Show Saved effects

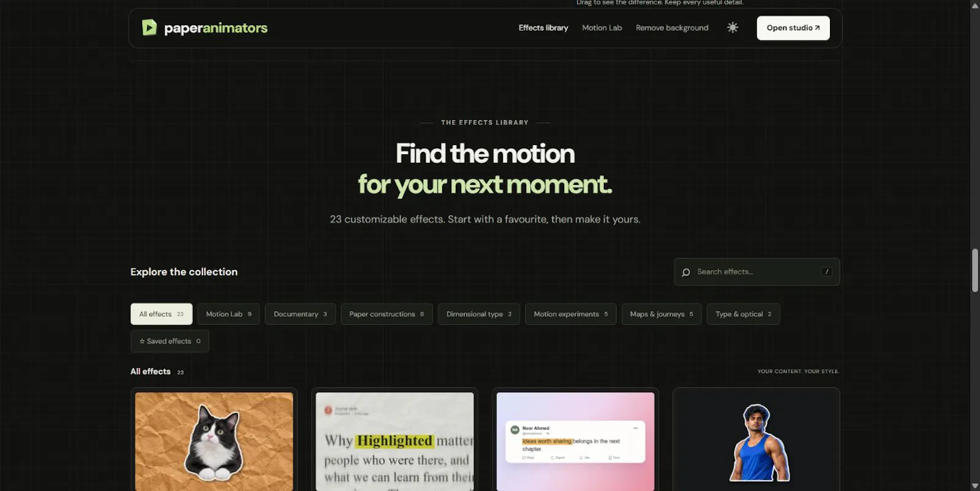170,341
